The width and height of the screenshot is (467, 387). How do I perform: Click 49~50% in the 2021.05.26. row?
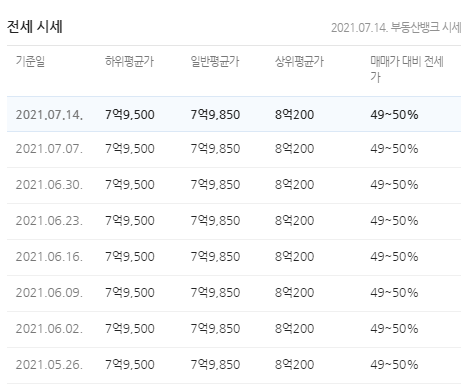click(x=394, y=365)
